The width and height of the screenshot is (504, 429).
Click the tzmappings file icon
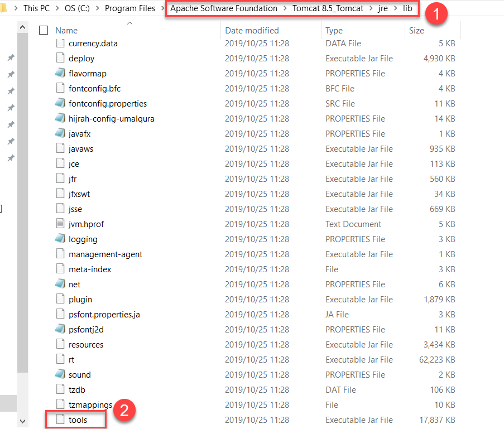click(60, 404)
